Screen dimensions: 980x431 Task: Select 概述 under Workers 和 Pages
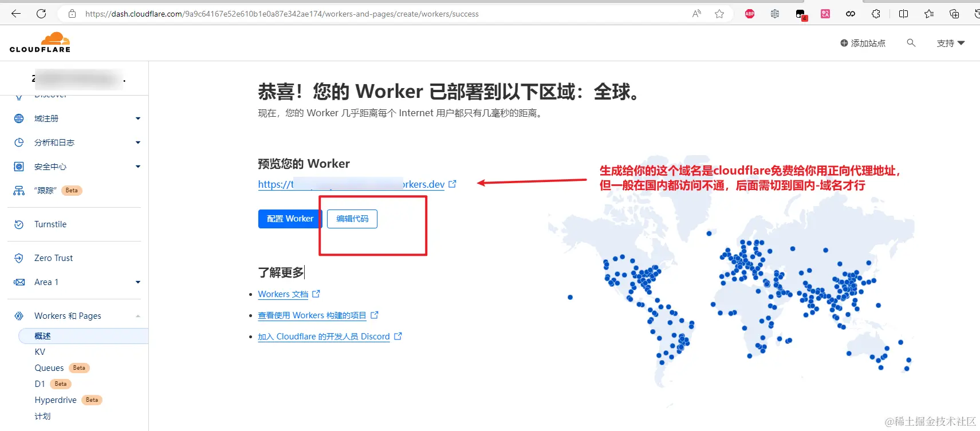[84, 336]
